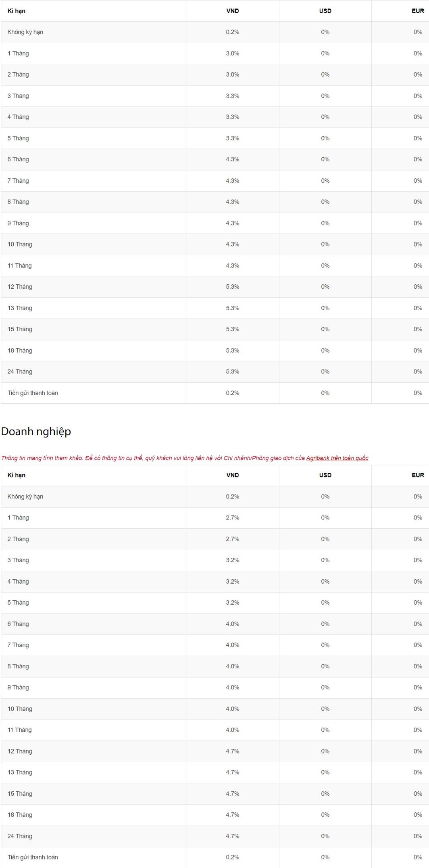Viewport: 429px width, 868px height.
Task: Select the 3.2% VND rate for 5 Tháng
Action: 232,602
